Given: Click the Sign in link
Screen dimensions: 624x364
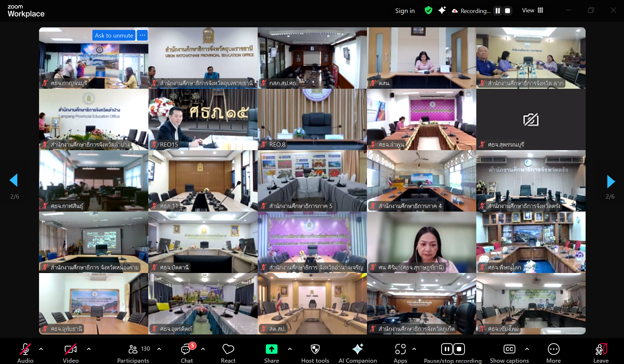Looking at the screenshot, I should click(405, 11).
